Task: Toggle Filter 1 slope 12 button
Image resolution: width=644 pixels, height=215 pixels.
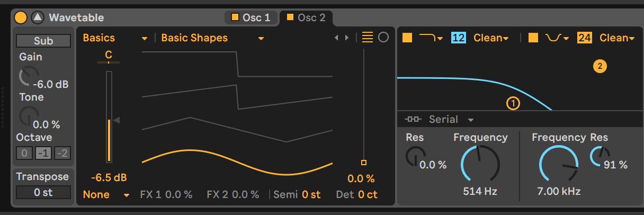Action: click(x=459, y=38)
